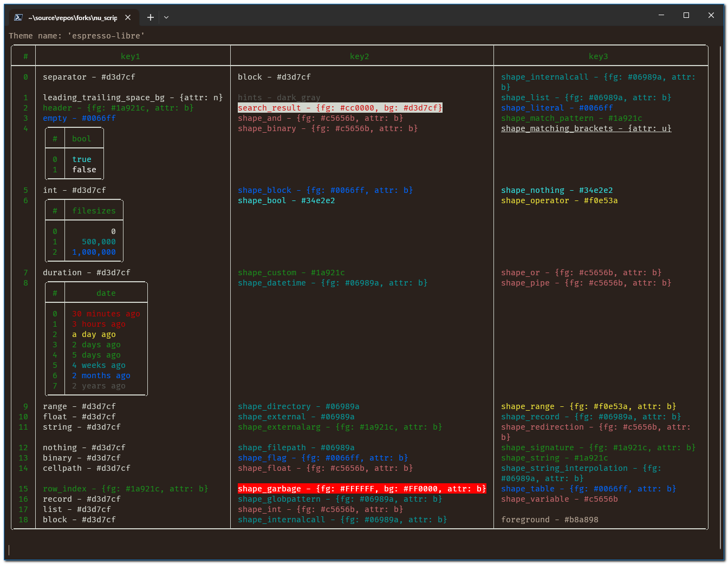728x564 pixels.
Task: Click the 'shape_globpattern' entry
Action: pos(340,499)
